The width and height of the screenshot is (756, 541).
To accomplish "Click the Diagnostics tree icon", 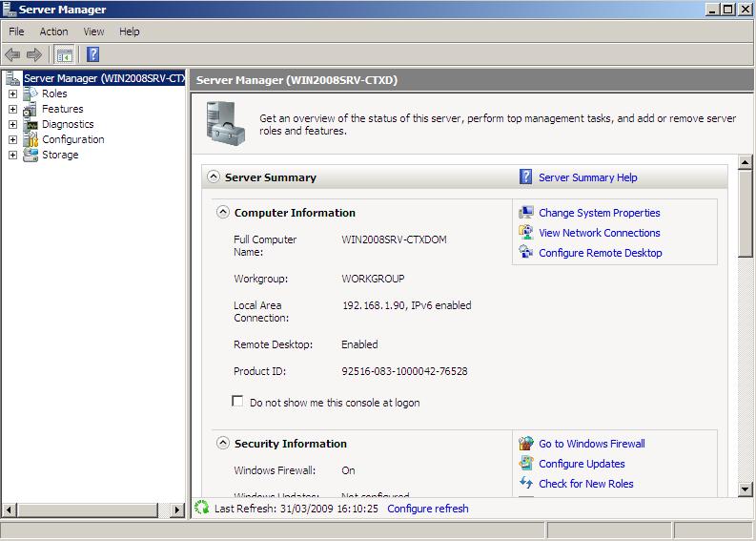I will coord(31,124).
